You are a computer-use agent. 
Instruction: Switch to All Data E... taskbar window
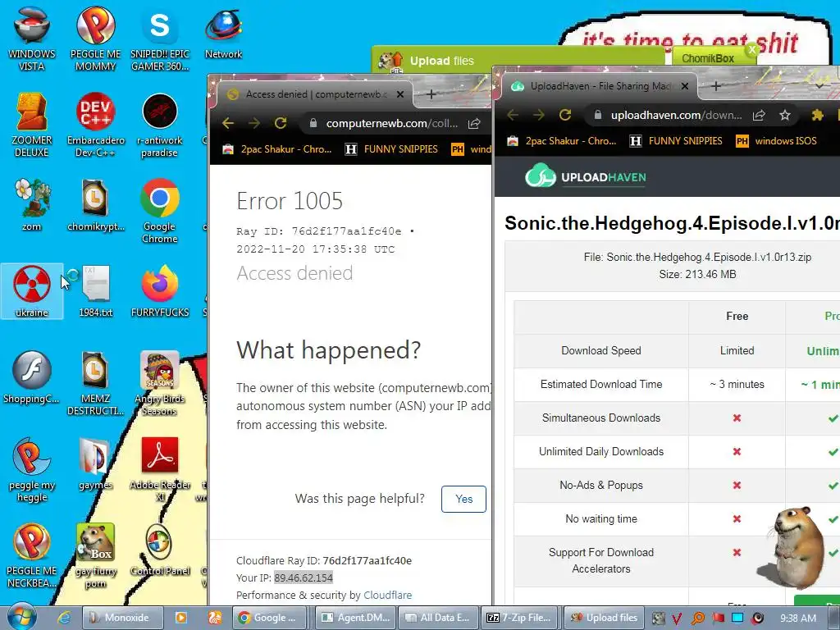point(438,618)
